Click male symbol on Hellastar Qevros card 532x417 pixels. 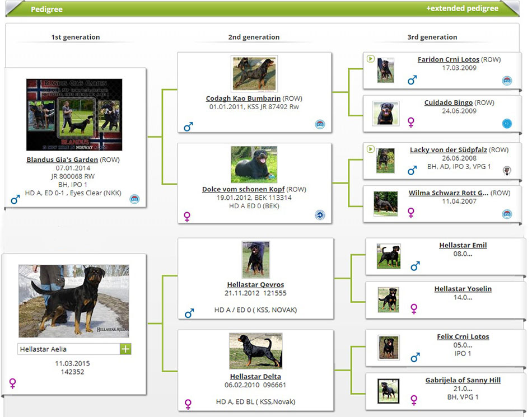189,313
